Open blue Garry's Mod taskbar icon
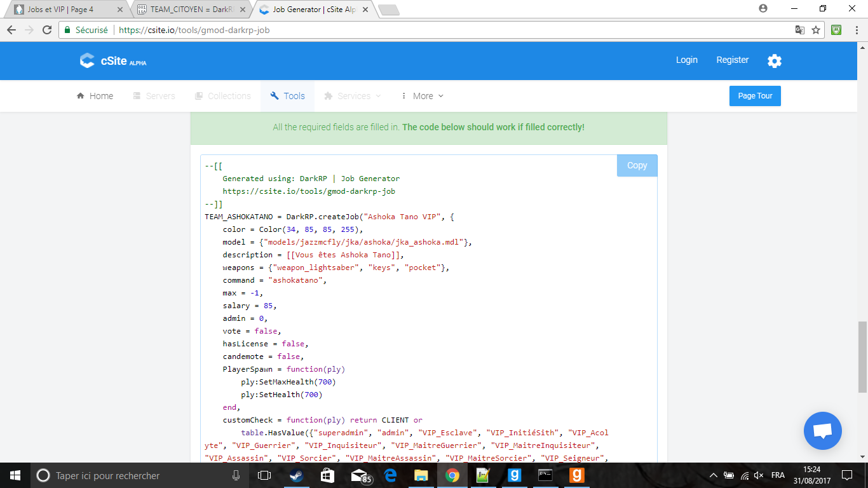The width and height of the screenshot is (868, 488). point(514,475)
